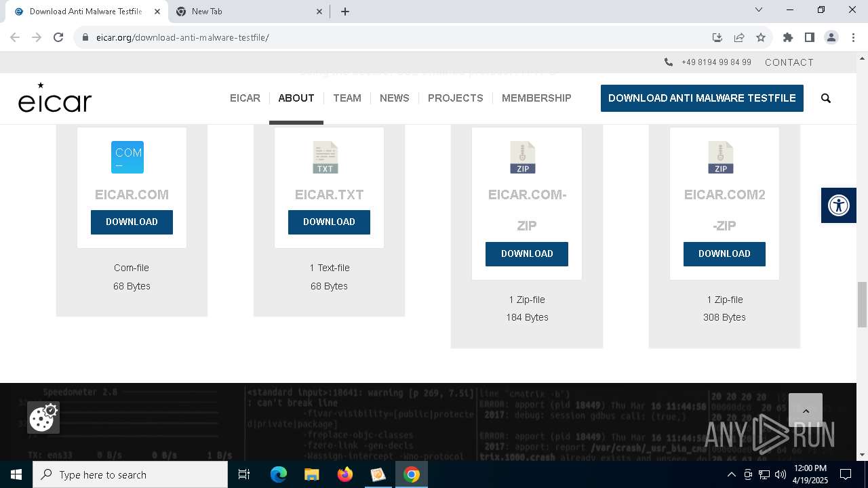Click the Download Anti Malware Testfile button
Screen dimensions: 868x488
click(702, 98)
